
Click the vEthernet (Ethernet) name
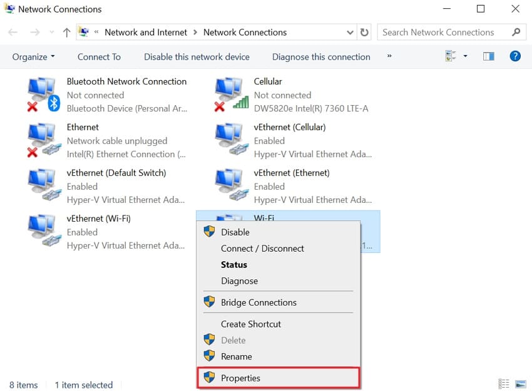(x=292, y=173)
